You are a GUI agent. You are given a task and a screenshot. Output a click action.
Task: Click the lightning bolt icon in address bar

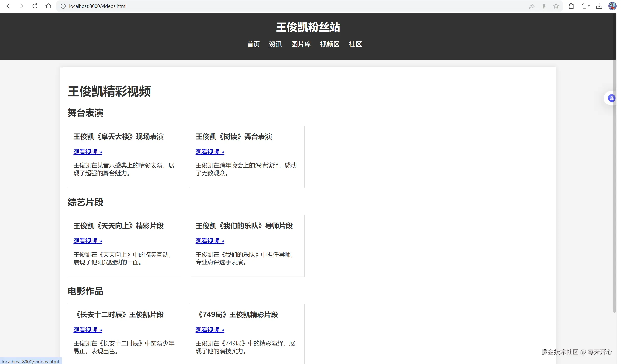(544, 6)
